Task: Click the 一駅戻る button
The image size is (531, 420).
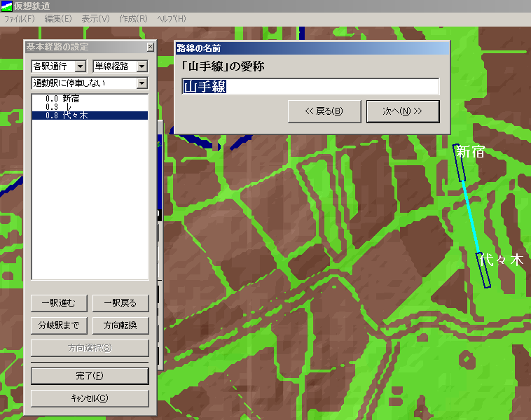Action: 120,303
